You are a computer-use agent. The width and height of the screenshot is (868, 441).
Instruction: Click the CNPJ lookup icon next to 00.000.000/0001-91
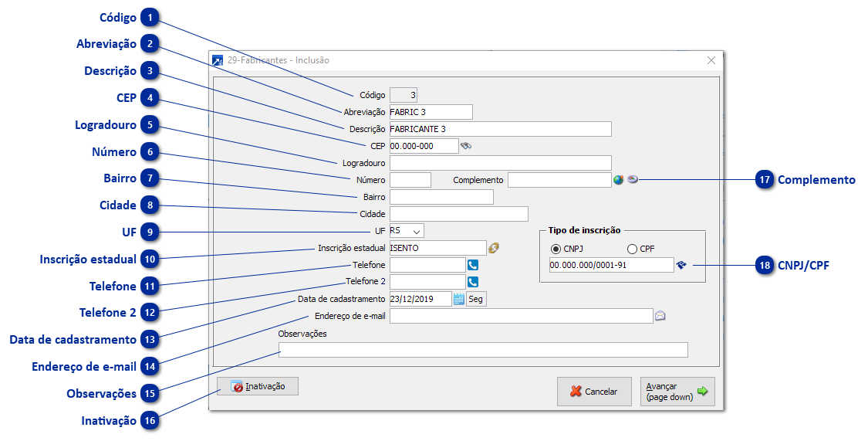point(681,265)
